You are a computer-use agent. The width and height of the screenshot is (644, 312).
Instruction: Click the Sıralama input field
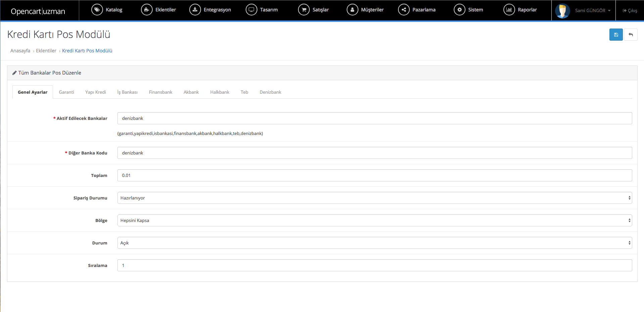pos(375,265)
